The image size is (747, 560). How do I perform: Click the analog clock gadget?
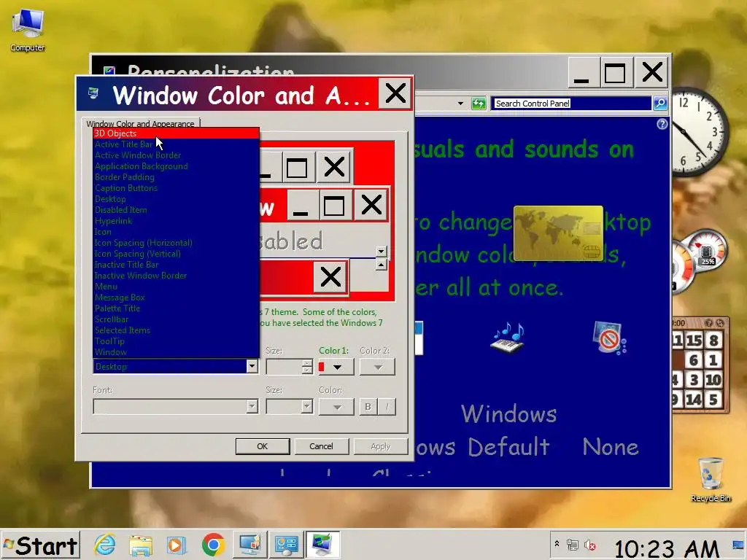[700, 131]
